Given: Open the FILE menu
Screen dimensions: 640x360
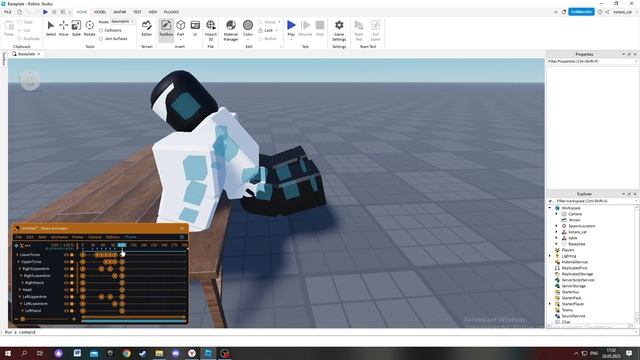Looking at the screenshot, I should pyautogui.click(x=8, y=12).
